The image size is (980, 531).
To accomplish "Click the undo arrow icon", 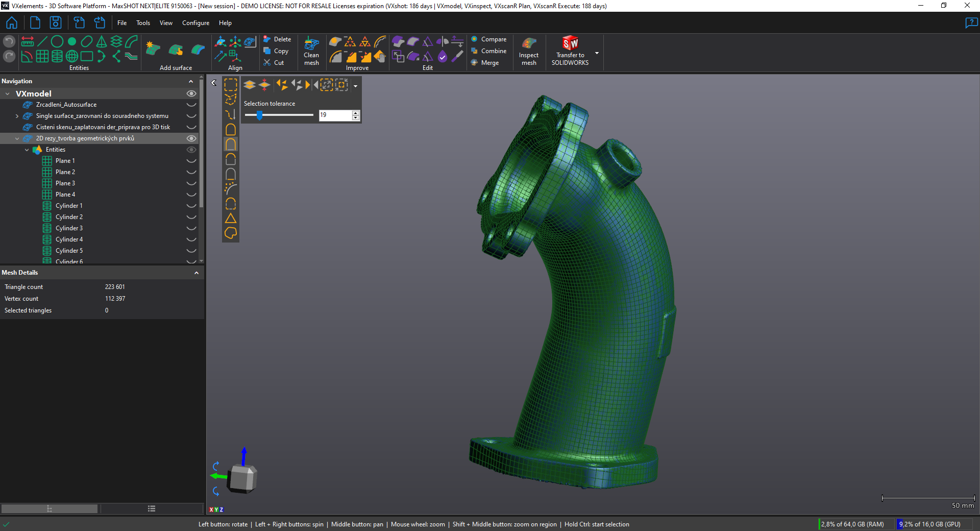I will (x=9, y=41).
